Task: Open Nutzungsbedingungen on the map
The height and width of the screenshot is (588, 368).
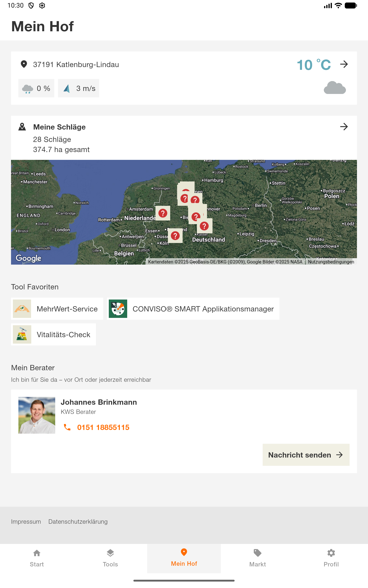Action: pos(331,262)
